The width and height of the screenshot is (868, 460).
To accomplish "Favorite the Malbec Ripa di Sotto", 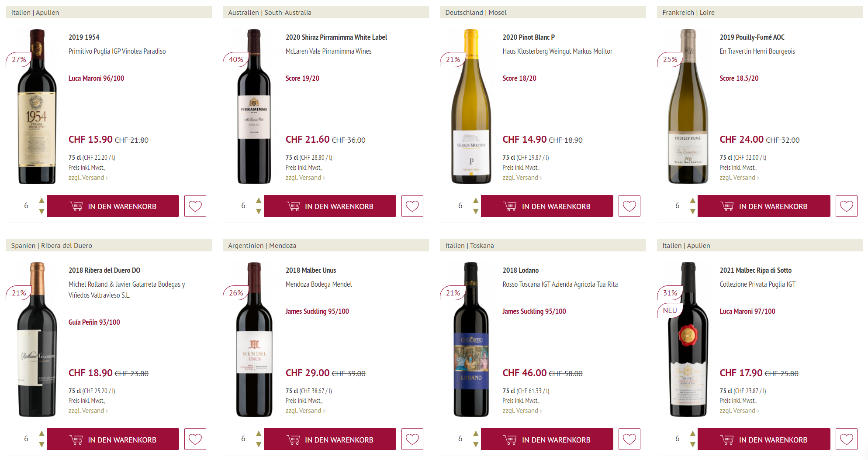I will pyautogui.click(x=846, y=439).
